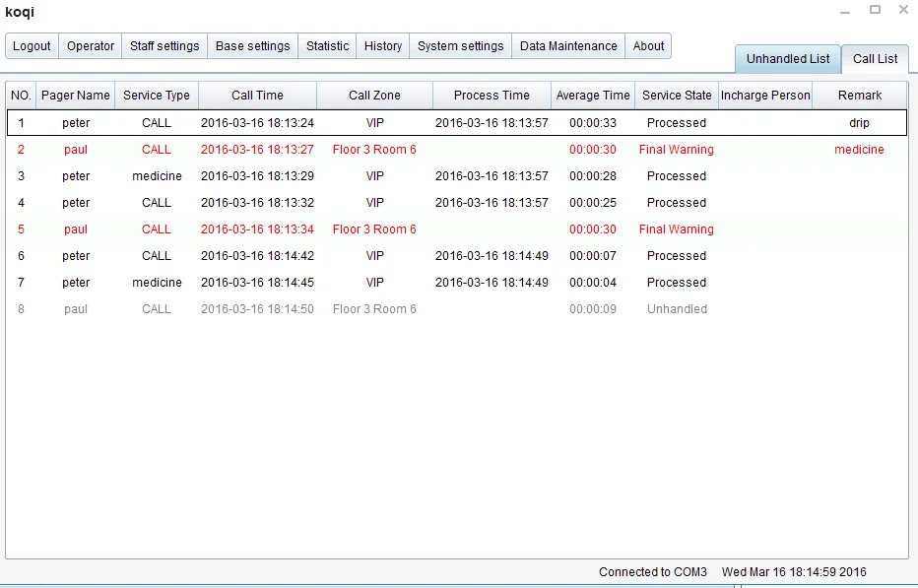Click the average time 00:00:07
The width and height of the screenshot is (918, 588).
click(593, 256)
